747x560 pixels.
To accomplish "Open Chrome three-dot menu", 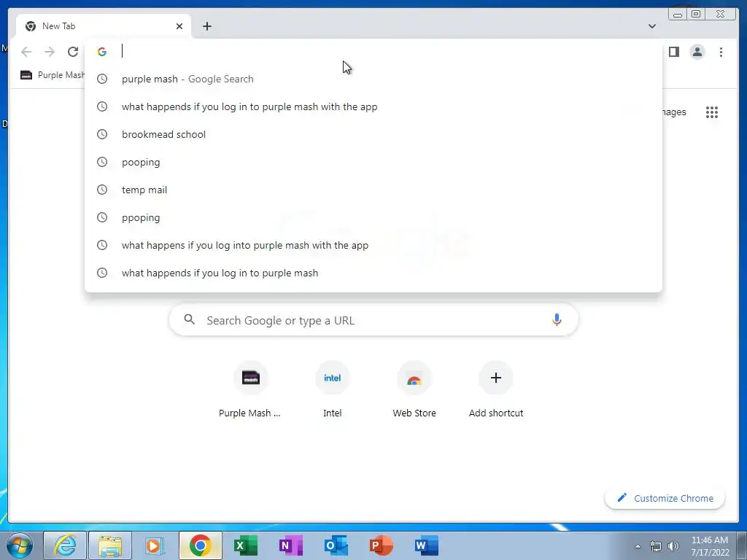I will coord(721,52).
